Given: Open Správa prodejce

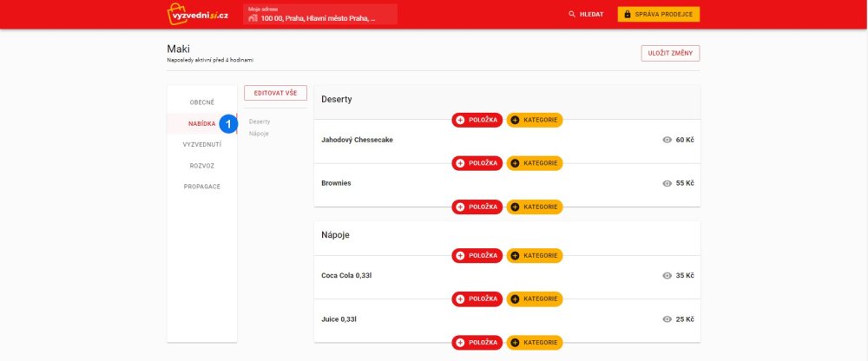Looking at the screenshot, I should tap(659, 15).
